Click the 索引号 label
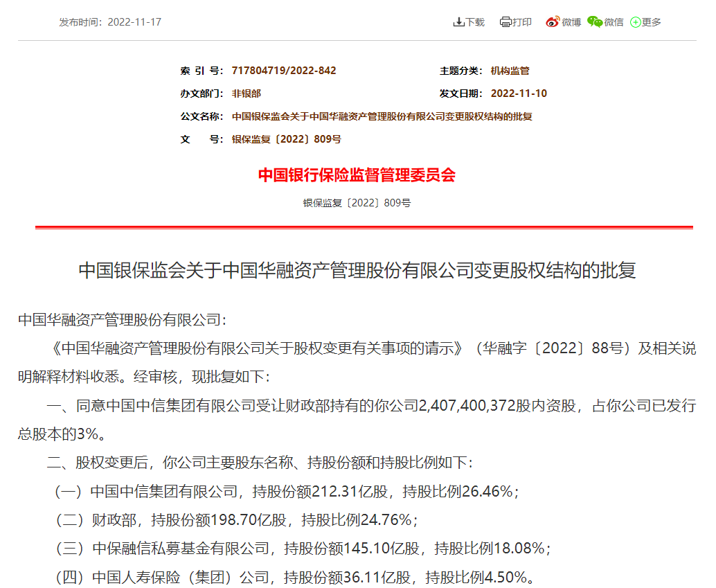The width and height of the screenshot is (716, 588). (202, 71)
